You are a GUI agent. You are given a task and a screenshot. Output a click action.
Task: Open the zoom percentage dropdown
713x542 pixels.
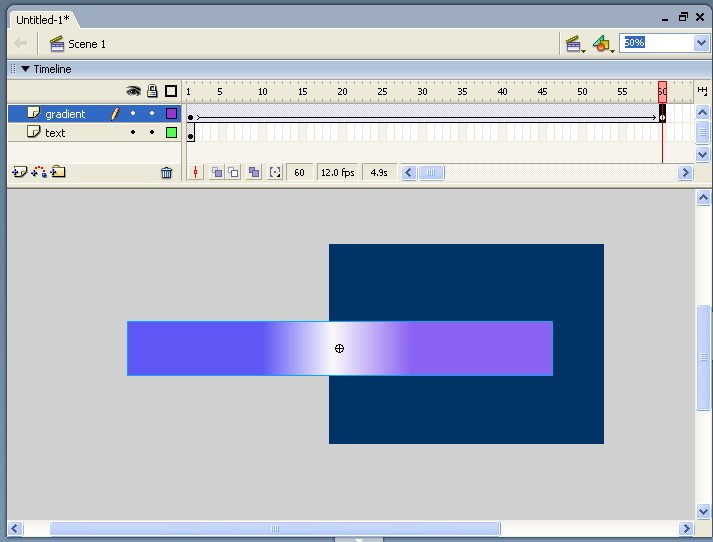point(700,43)
